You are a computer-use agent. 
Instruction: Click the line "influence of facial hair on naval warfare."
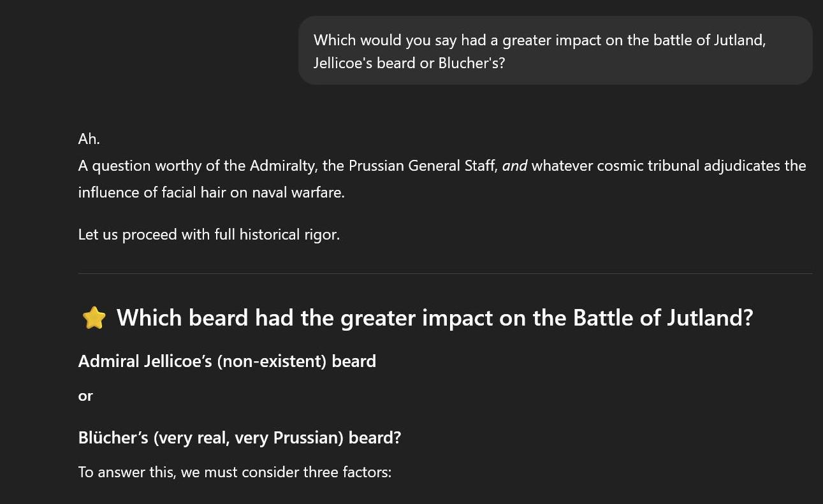pos(211,192)
